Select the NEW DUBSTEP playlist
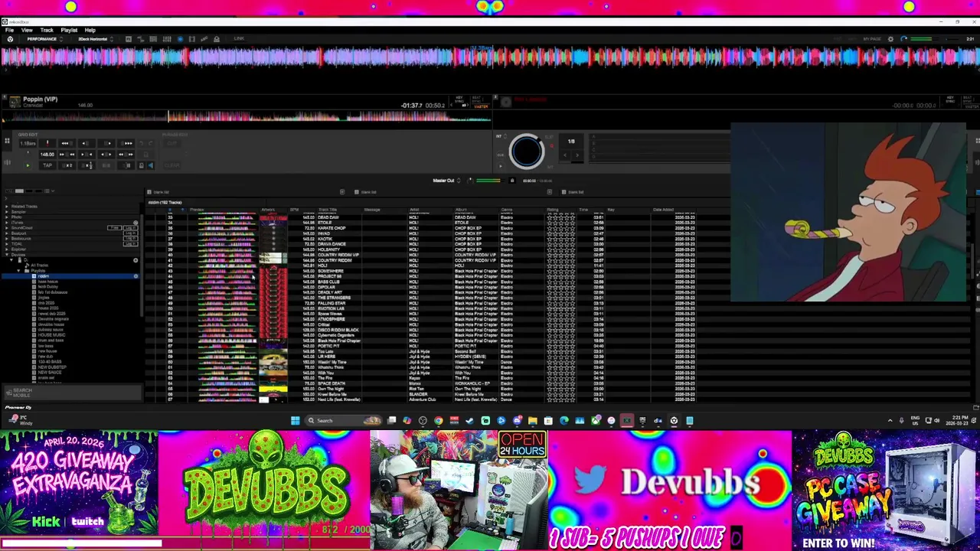Viewport: 980px width, 551px height. pyautogui.click(x=52, y=367)
